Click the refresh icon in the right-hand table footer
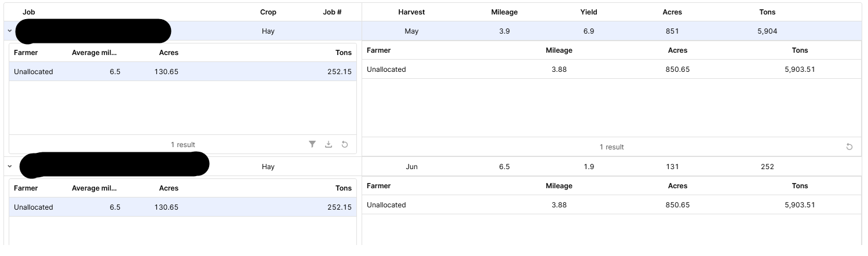This screenshot has height=256, width=868. [x=849, y=147]
